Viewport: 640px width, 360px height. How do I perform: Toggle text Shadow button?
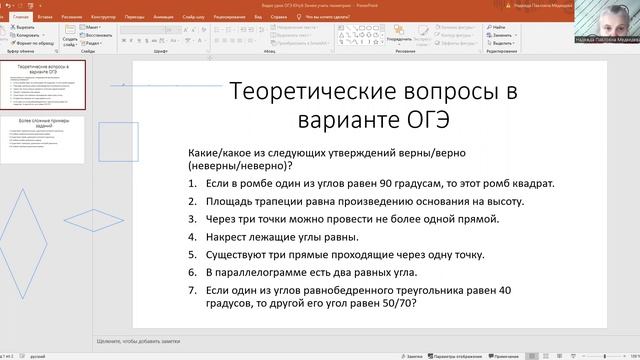(x=147, y=40)
